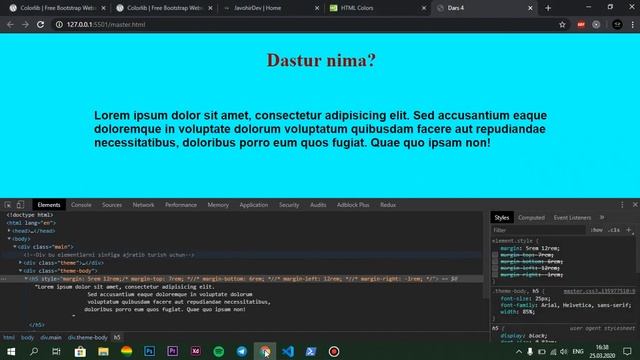The height and width of the screenshot is (360, 640).
Task: Open the Performance tab
Action: 181,205
